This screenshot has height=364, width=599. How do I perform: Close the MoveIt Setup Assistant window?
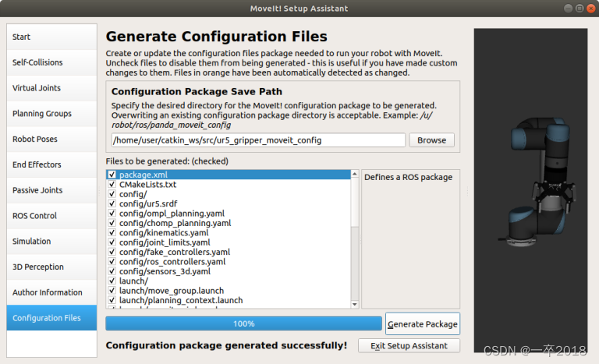pos(591,9)
